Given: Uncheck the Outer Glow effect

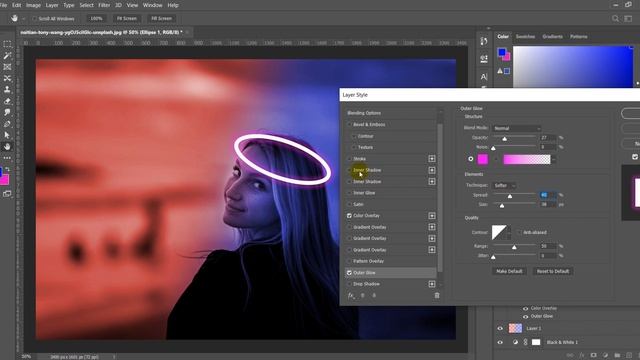Looking at the screenshot, I should click(349, 273).
